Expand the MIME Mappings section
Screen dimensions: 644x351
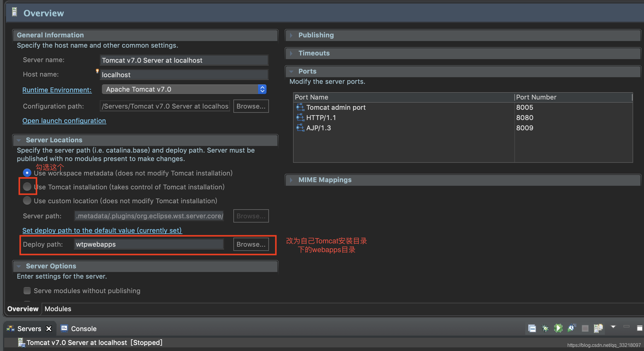click(x=291, y=180)
